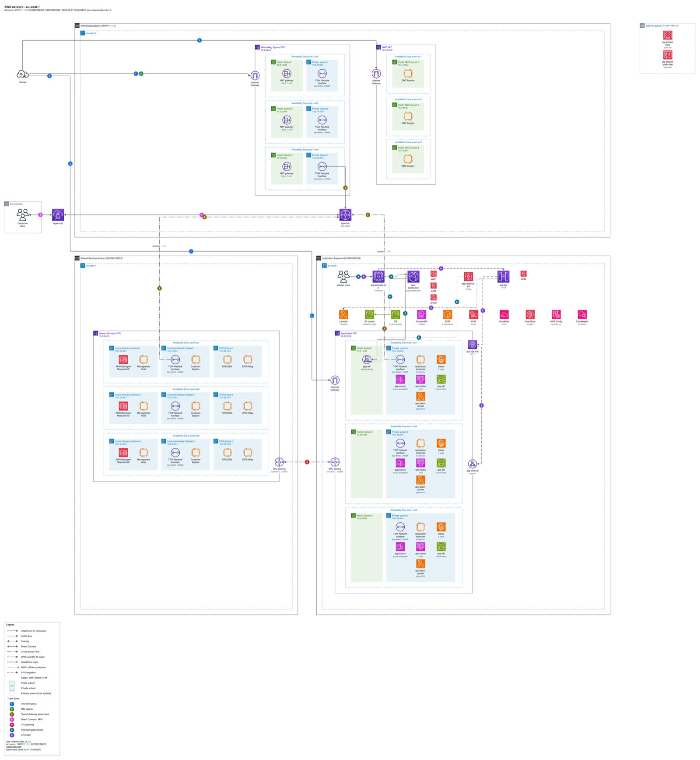Select the app-internal load balancer icon
Image resolution: width=700 pixels, height=760 pixels.
click(472, 464)
